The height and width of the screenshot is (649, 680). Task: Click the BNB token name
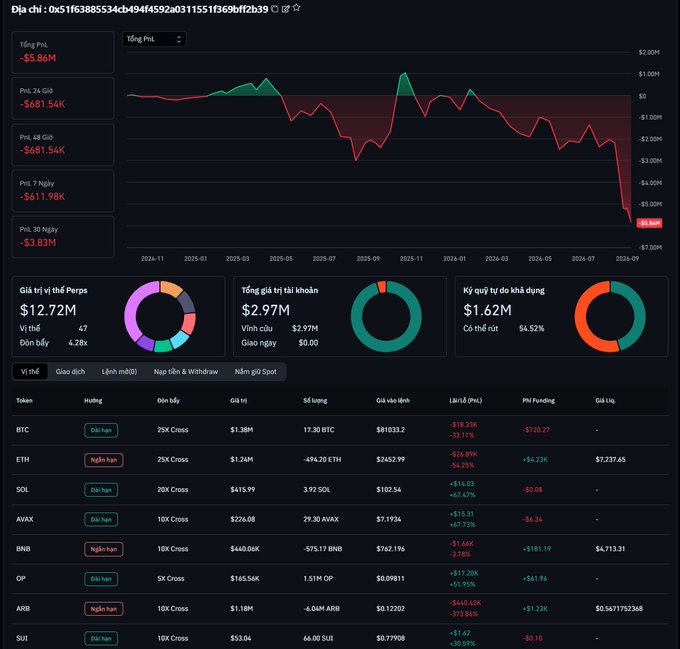tap(23, 549)
